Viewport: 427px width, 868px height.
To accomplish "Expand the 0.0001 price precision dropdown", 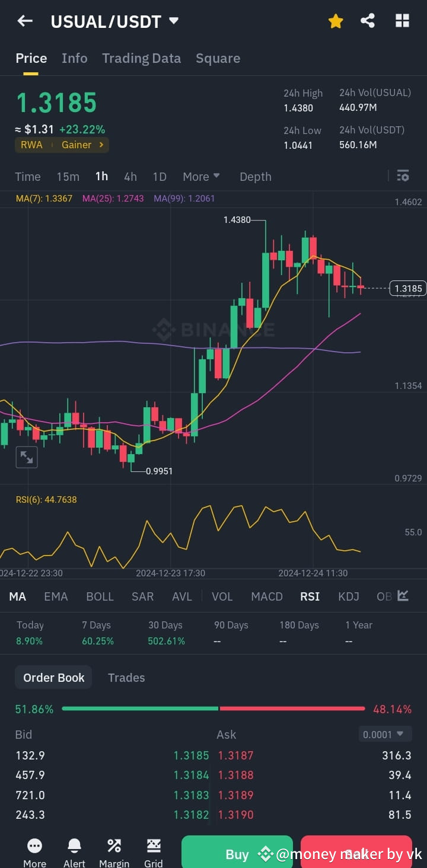I will pos(385,734).
